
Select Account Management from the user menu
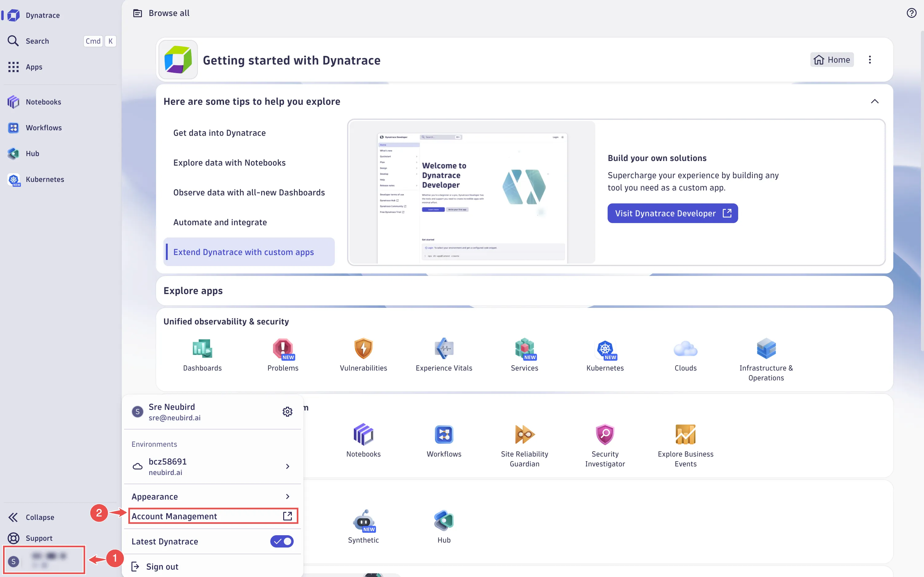point(213,516)
